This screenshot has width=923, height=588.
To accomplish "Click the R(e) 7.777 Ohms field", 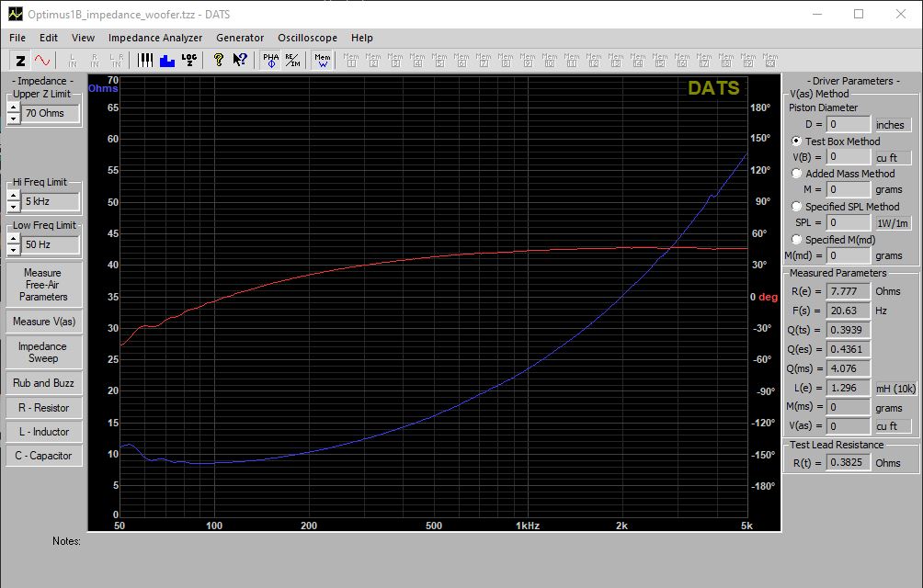I will [849, 291].
